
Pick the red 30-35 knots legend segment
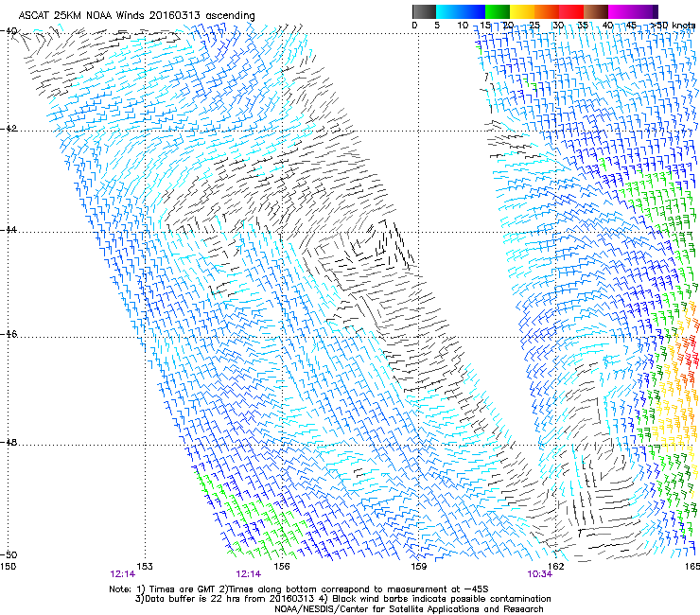pos(571,11)
